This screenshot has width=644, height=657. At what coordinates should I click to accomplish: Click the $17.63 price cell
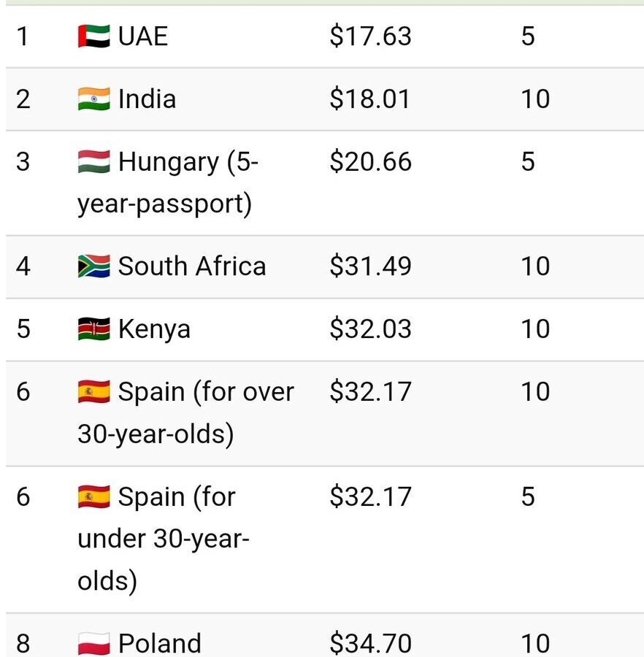click(x=370, y=36)
